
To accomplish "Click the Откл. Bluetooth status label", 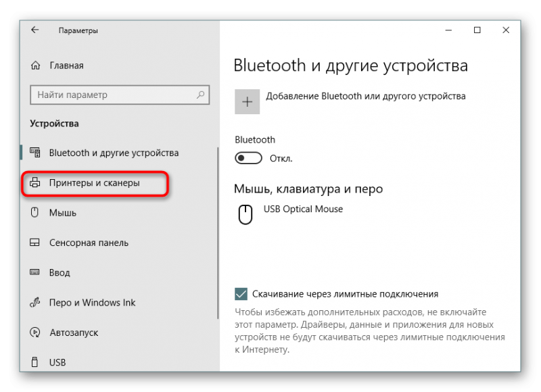I will 281,159.
